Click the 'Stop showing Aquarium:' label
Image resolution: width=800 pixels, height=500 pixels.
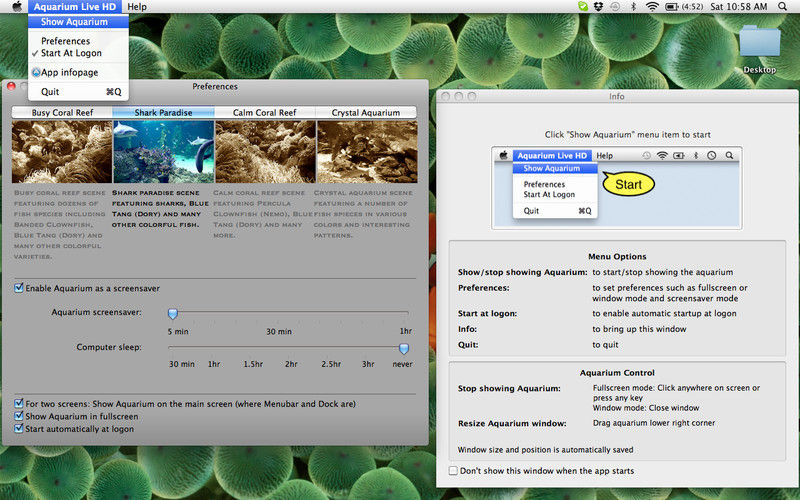pyautogui.click(x=509, y=388)
